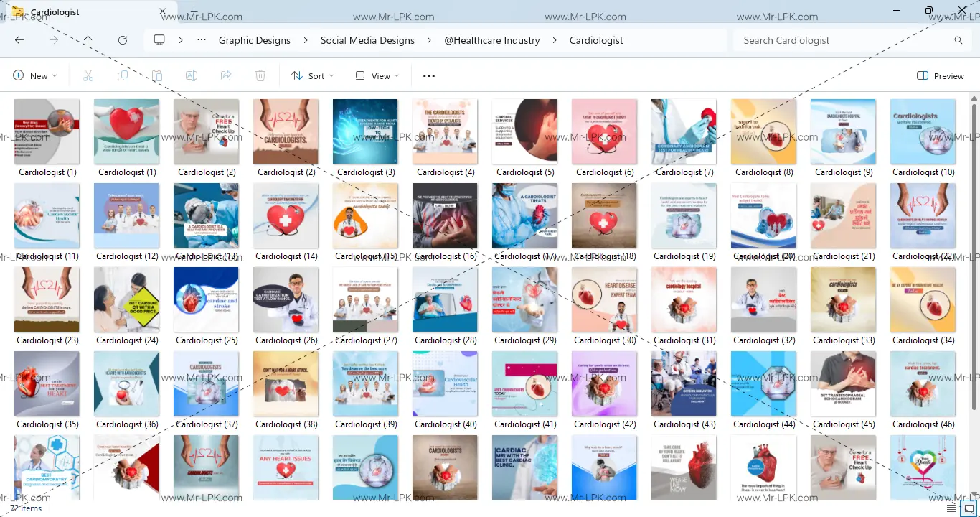Viewport: 980px width, 517px height.
Task: Navigate back to previous folder
Action: 19,40
